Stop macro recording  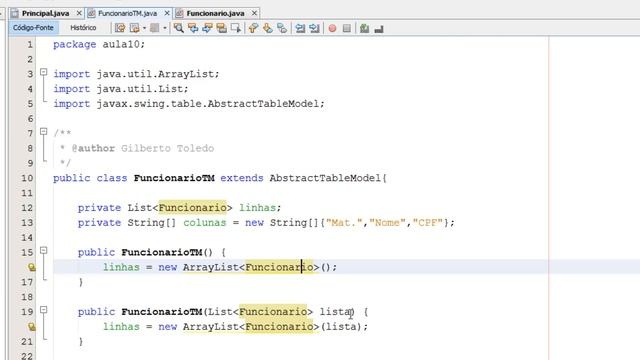(347, 28)
